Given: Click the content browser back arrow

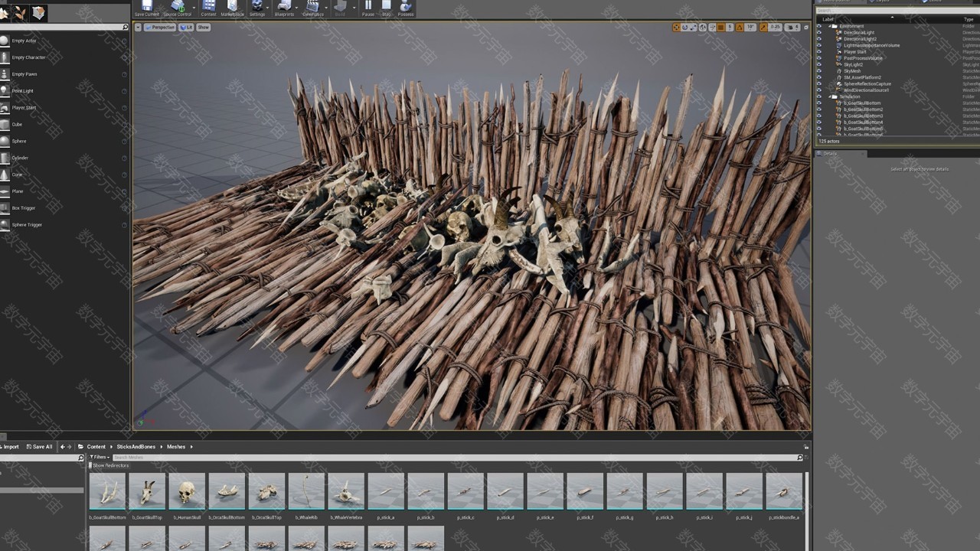Looking at the screenshot, I should (63, 447).
